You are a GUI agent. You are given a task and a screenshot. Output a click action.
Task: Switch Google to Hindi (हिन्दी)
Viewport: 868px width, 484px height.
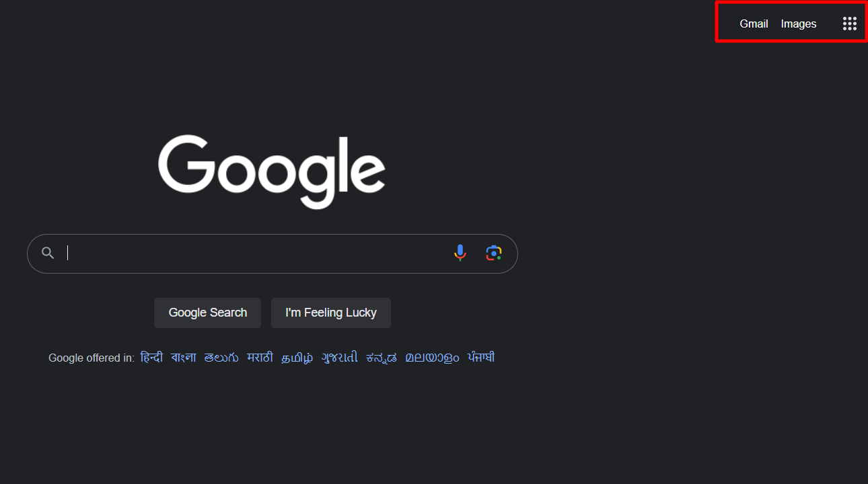(151, 358)
